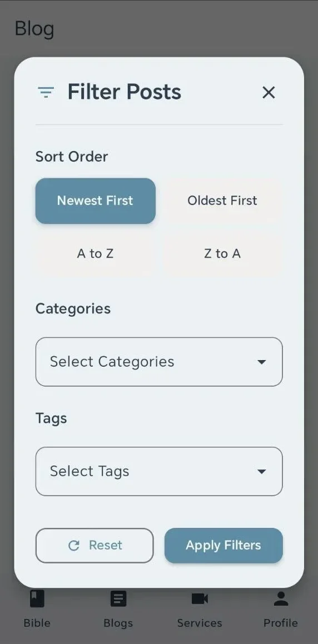Image resolution: width=318 pixels, height=644 pixels.
Task: Open the Profile tab label
Action: point(281,623)
